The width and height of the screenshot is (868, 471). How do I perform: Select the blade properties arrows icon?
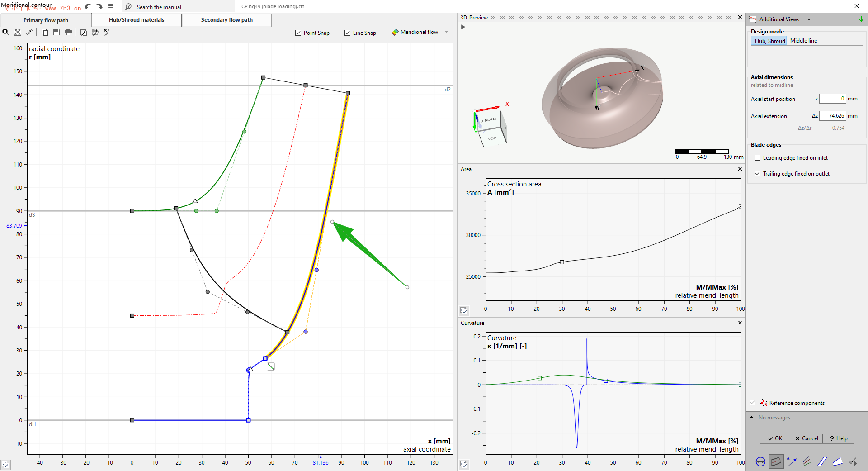[791, 461]
